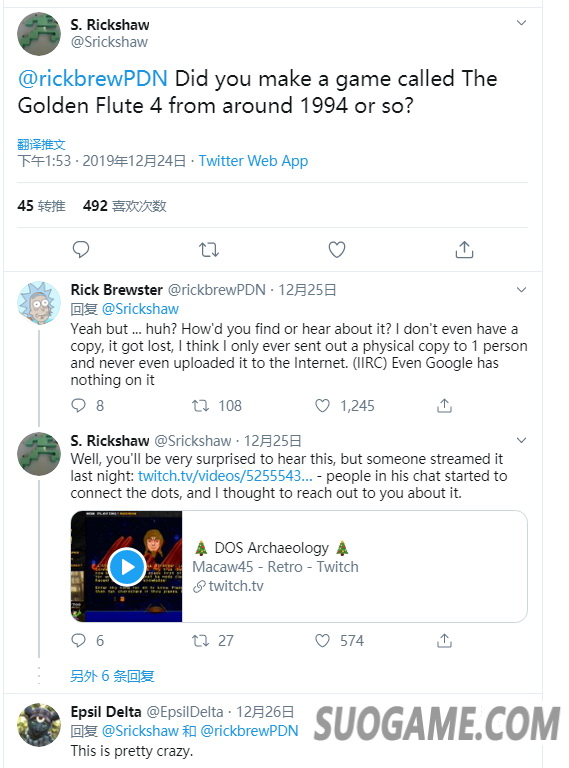Reply to the main Golden Flute 4 tweet
This screenshot has height=768, width=569.
(x=81, y=250)
